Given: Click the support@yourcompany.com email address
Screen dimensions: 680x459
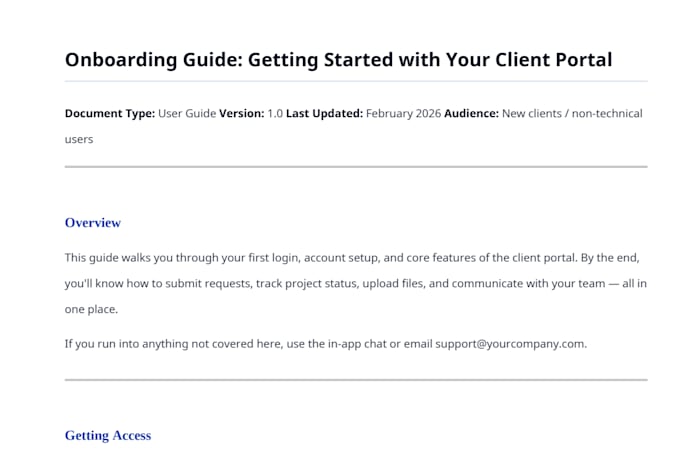Looking at the screenshot, I should (511, 344).
